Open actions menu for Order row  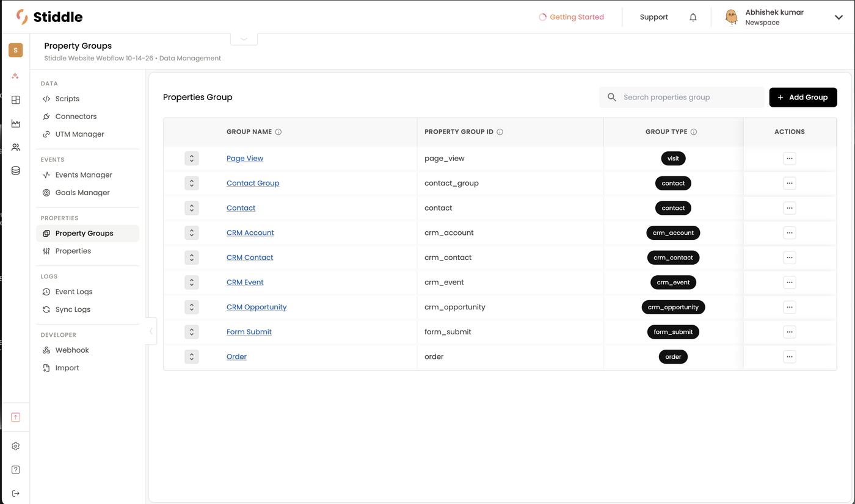pyautogui.click(x=790, y=357)
